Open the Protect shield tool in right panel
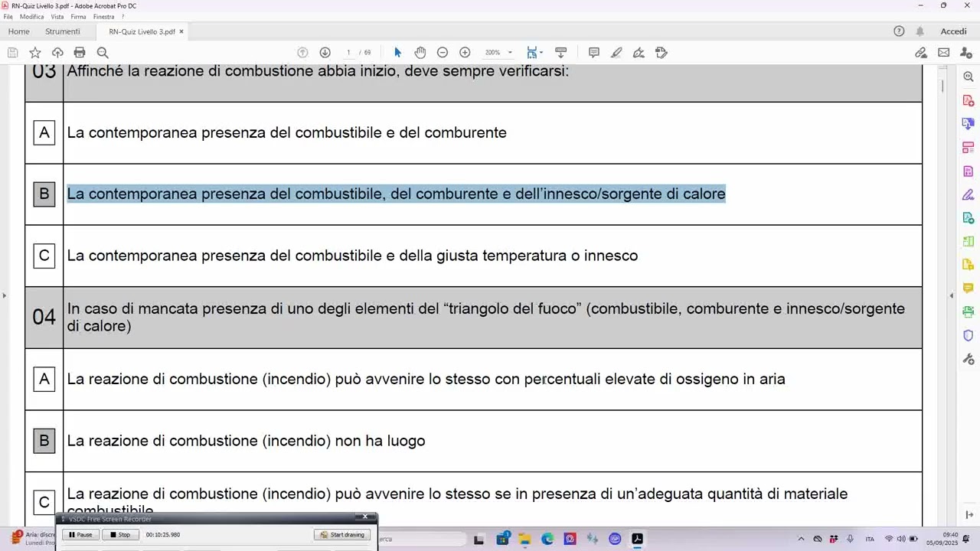Screen dimensions: 980x551 click(968, 335)
